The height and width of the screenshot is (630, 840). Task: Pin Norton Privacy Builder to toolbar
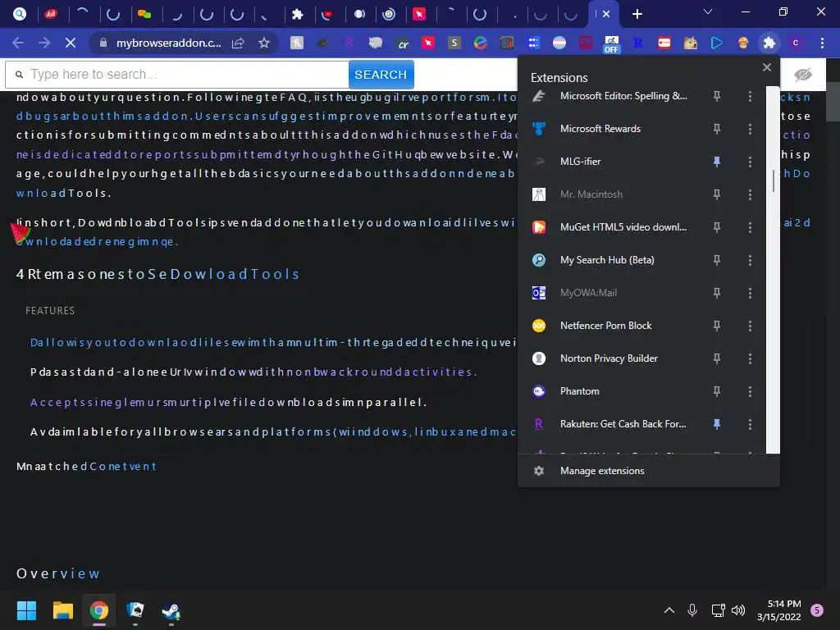point(717,358)
